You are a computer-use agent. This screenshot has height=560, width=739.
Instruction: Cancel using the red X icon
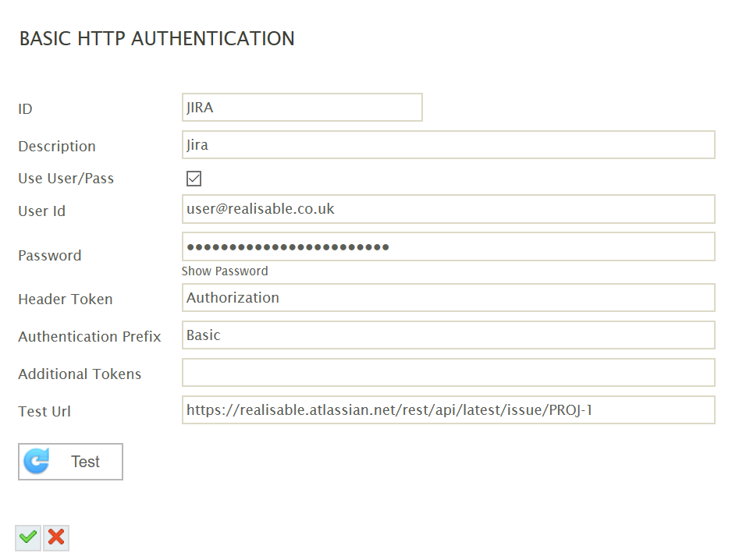click(56, 537)
